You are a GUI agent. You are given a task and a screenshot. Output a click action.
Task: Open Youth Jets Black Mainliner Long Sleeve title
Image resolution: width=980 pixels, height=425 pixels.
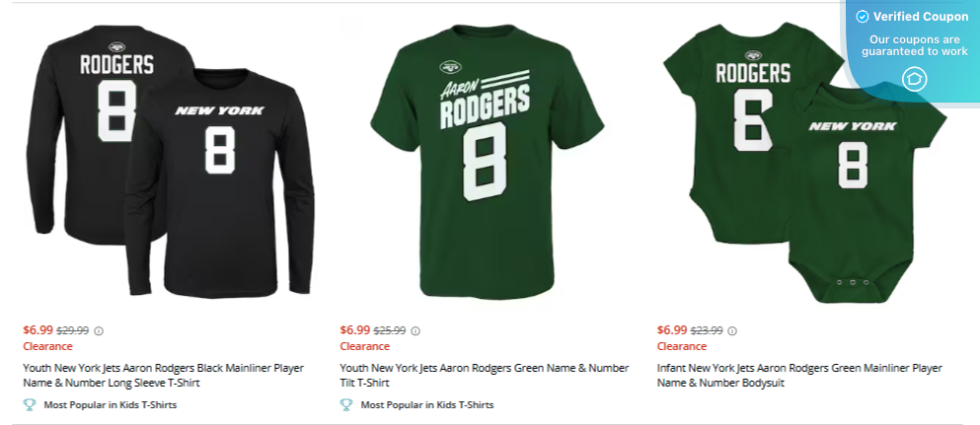pyautogui.click(x=163, y=375)
